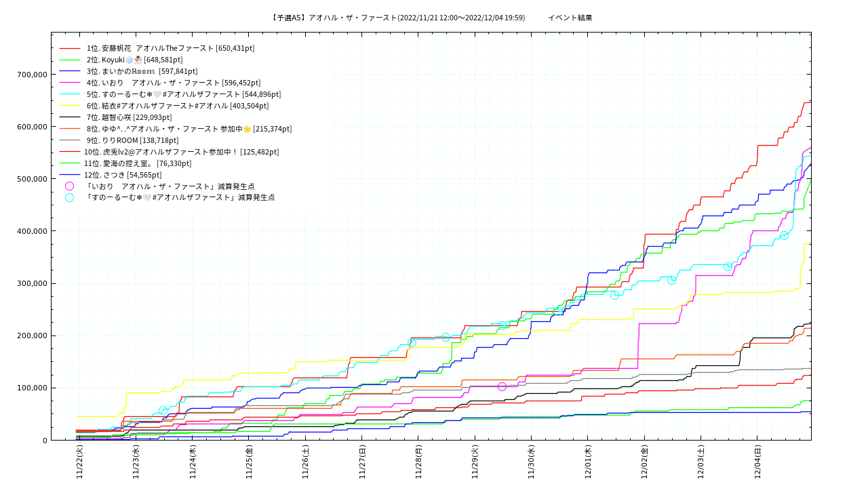Click the yellow line swatch beside 6位

[70, 106]
